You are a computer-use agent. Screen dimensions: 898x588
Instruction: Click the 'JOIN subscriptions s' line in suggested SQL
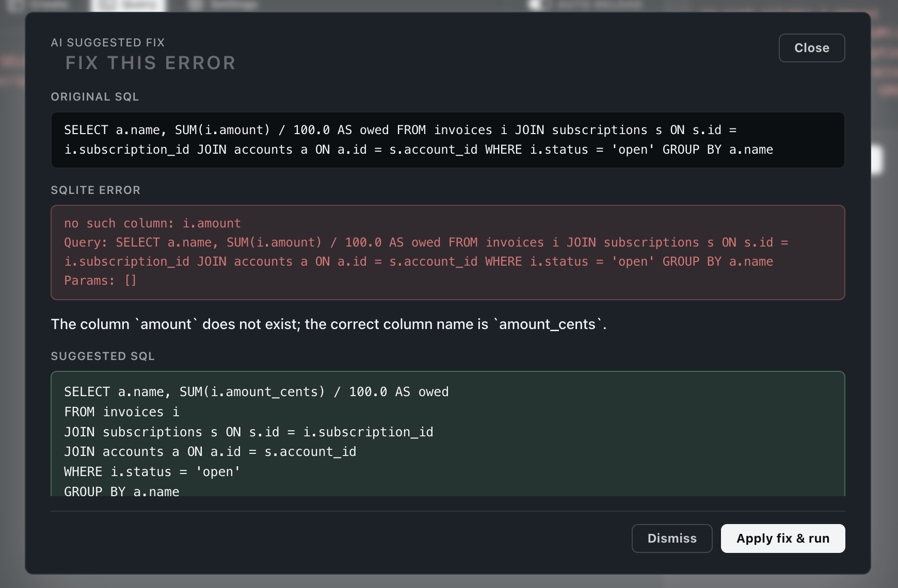click(249, 432)
